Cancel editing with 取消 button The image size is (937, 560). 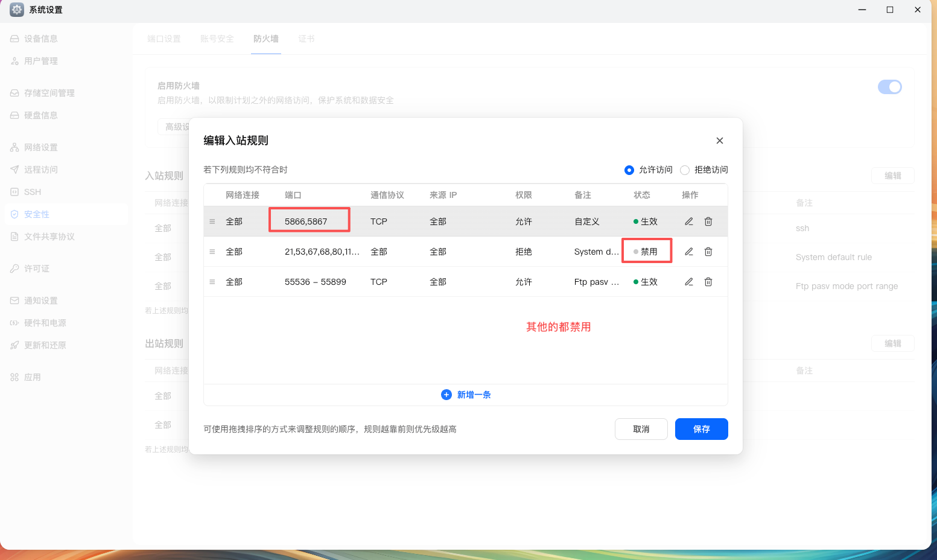tap(641, 429)
